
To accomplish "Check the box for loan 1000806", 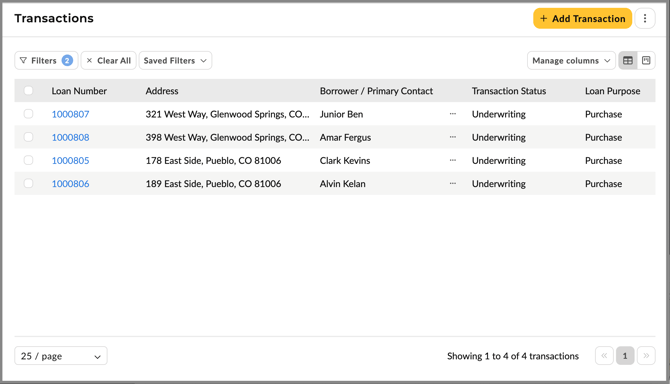I will coord(28,183).
